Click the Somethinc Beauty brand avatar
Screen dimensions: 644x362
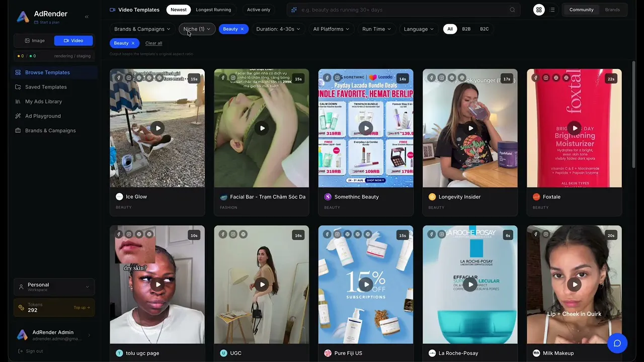click(328, 197)
